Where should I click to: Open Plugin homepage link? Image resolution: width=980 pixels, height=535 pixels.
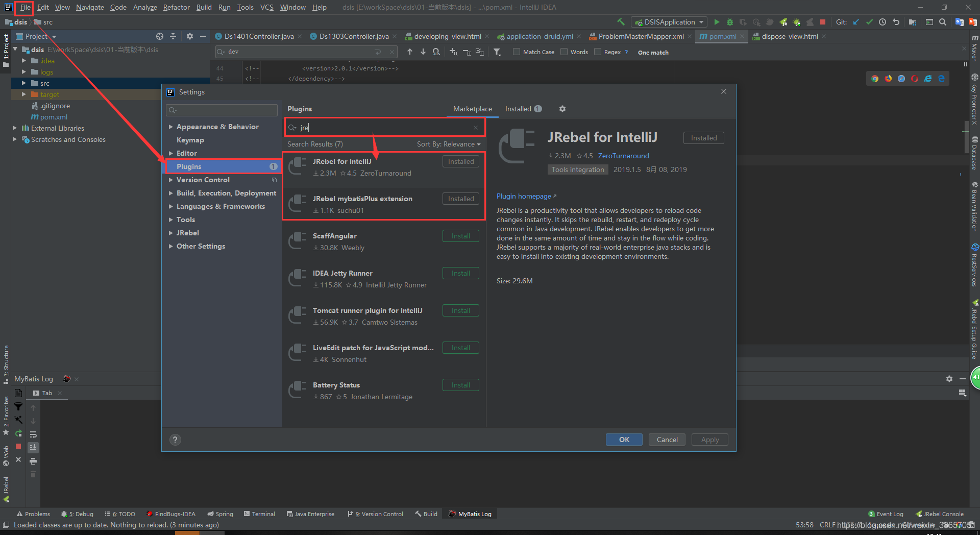click(526, 196)
